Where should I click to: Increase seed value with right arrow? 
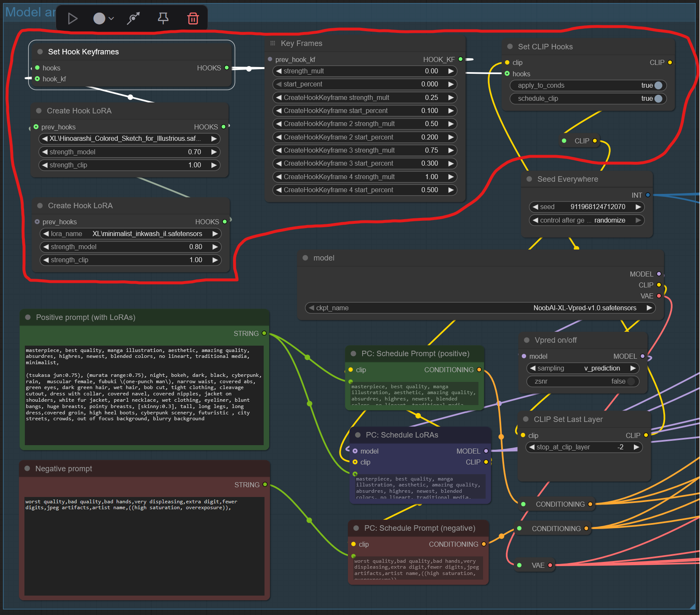[639, 207]
